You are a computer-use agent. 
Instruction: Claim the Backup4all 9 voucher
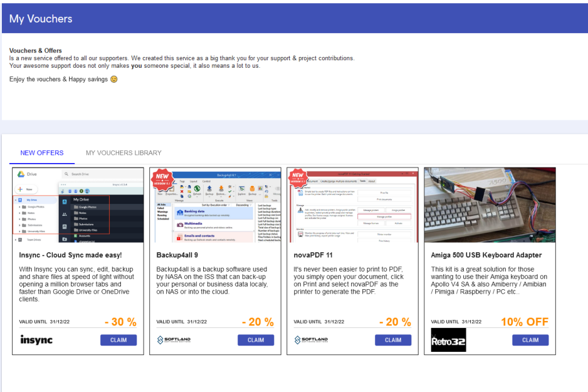[256, 340]
